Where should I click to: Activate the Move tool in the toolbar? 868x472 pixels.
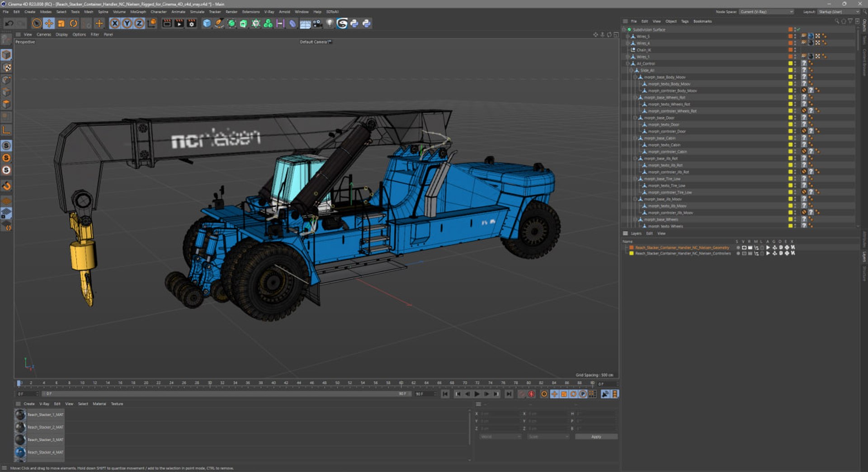click(x=49, y=24)
